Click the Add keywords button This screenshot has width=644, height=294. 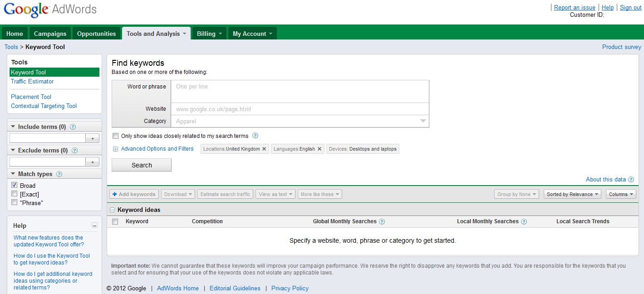pyautogui.click(x=134, y=194)
